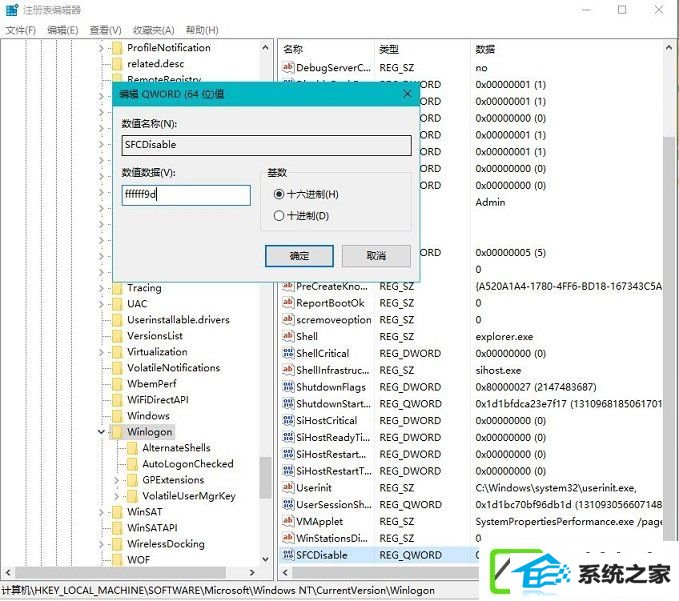Click the Winlogon folder icon
679x601 pixels.
(x=117, y=432)
